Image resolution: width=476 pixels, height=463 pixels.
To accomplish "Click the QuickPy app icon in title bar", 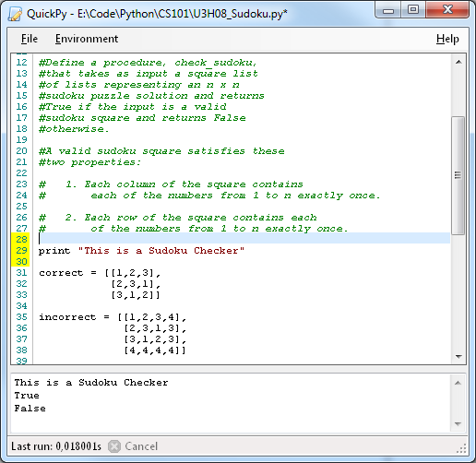I will click(x=15, y=14).
